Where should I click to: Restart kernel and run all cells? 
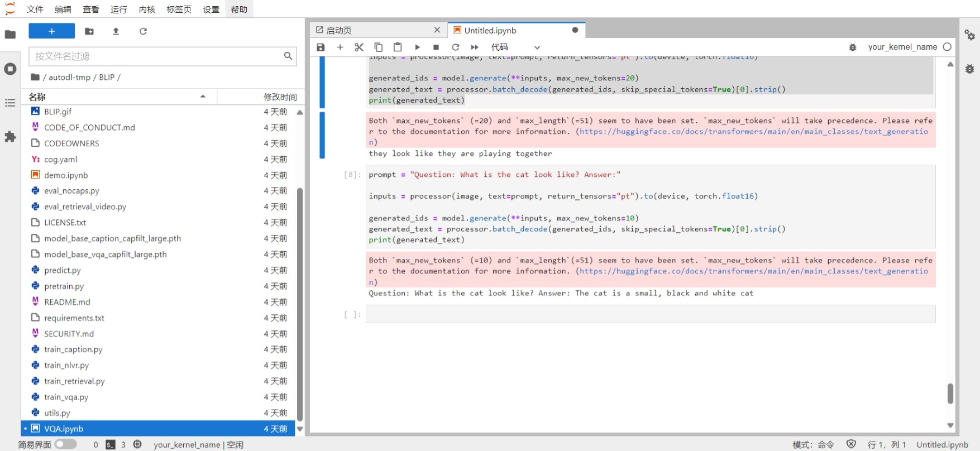click(x=475, y=47)
